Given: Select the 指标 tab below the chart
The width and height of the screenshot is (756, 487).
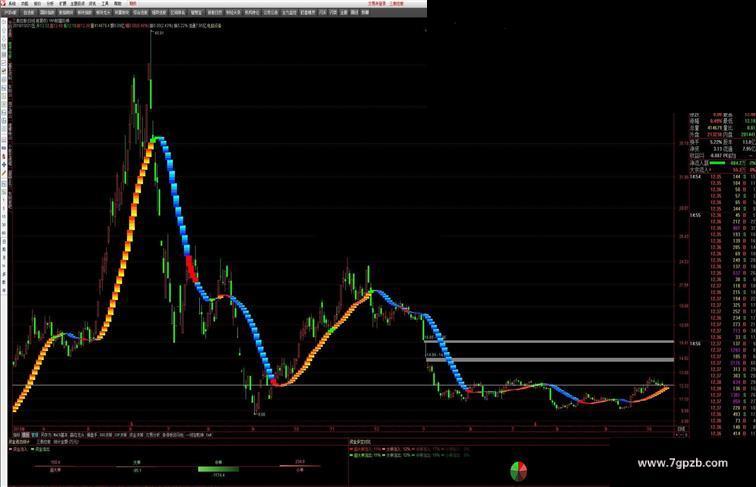Looking at the screenshot, I should (16, 435).
